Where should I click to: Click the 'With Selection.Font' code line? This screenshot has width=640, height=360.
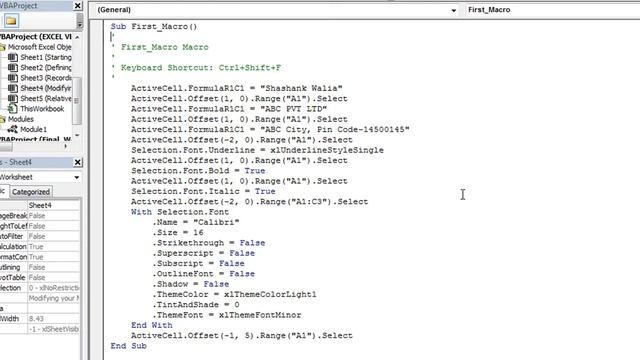180,212
